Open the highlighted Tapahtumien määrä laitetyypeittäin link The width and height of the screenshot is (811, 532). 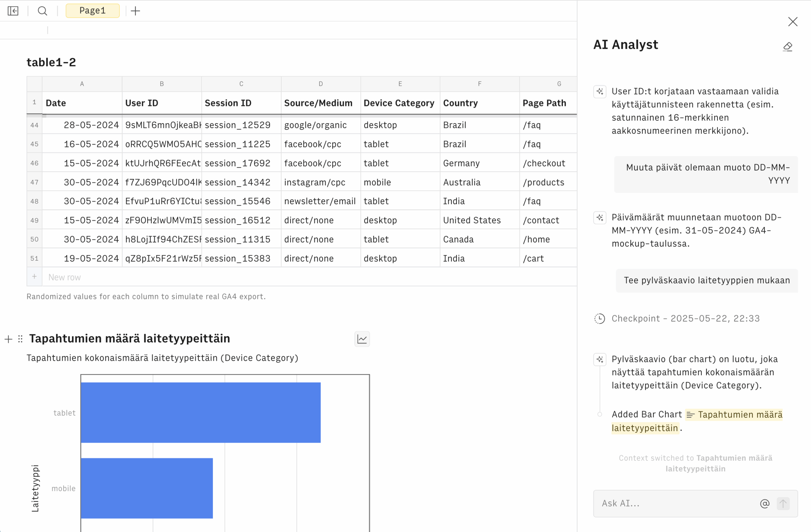tap(733, 415)
